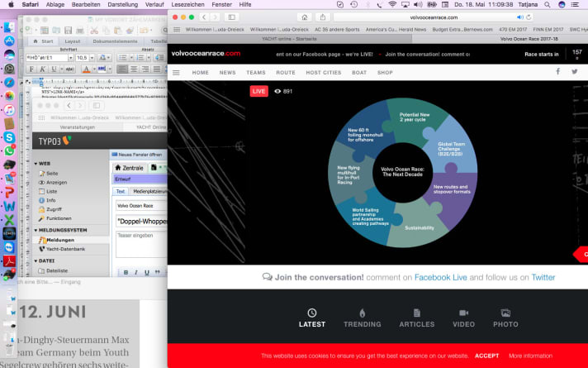Open the Facebook icon in site header
This screenshot has width=588, height=368.
coord(558,71)
